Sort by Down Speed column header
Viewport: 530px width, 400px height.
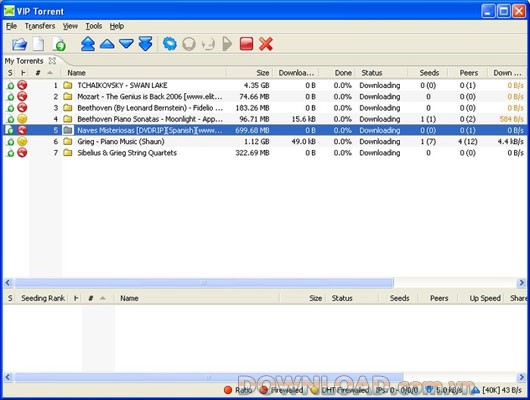tap(507, 73)
